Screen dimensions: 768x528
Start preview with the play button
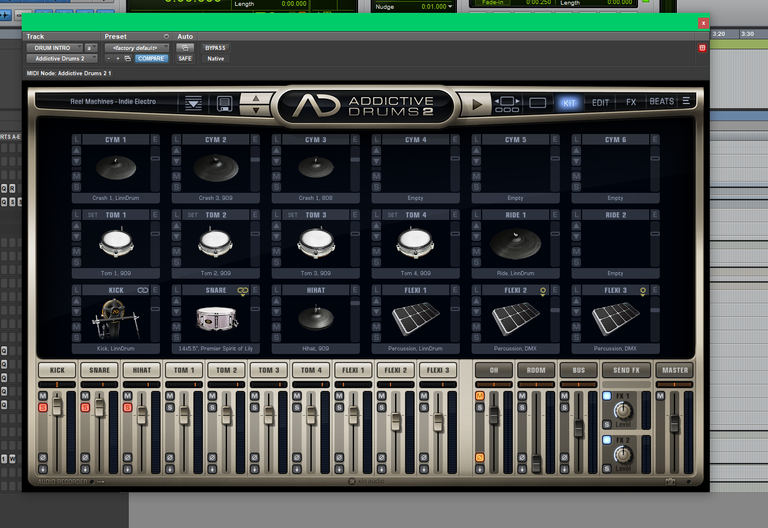point(476,104)
